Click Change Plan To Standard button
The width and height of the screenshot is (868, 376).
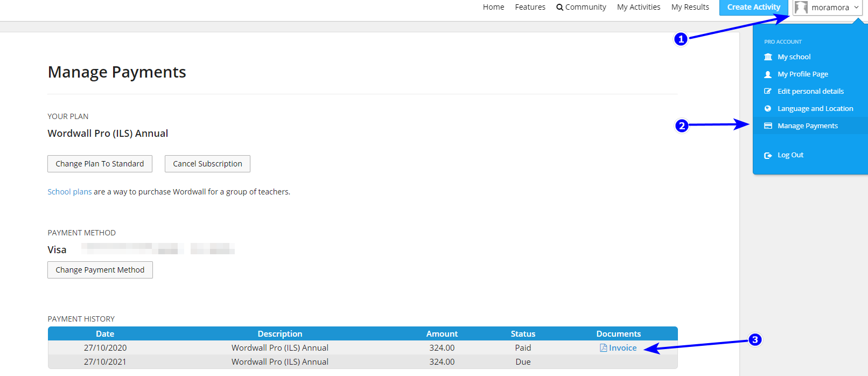(x=100, y=164)
